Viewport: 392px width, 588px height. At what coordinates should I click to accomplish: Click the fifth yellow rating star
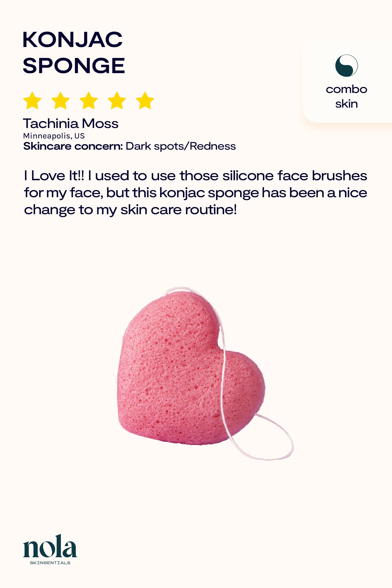pyautogui.click(x=145, y=100)
